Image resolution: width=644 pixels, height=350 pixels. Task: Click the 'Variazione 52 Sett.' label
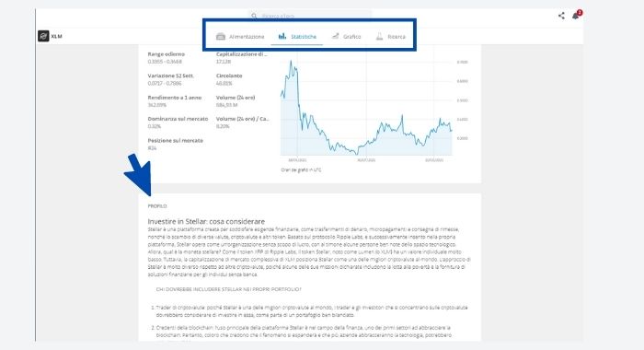pyautogui.click(x=170, y=76)
